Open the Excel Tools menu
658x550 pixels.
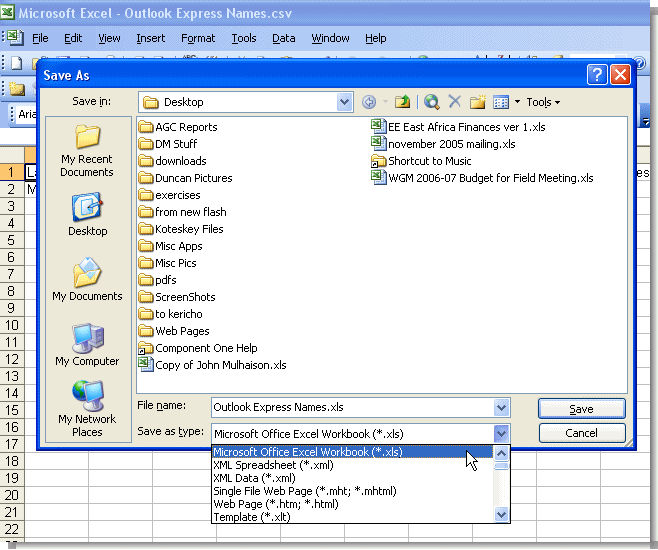pyautogui.click(x=244, y=38)
